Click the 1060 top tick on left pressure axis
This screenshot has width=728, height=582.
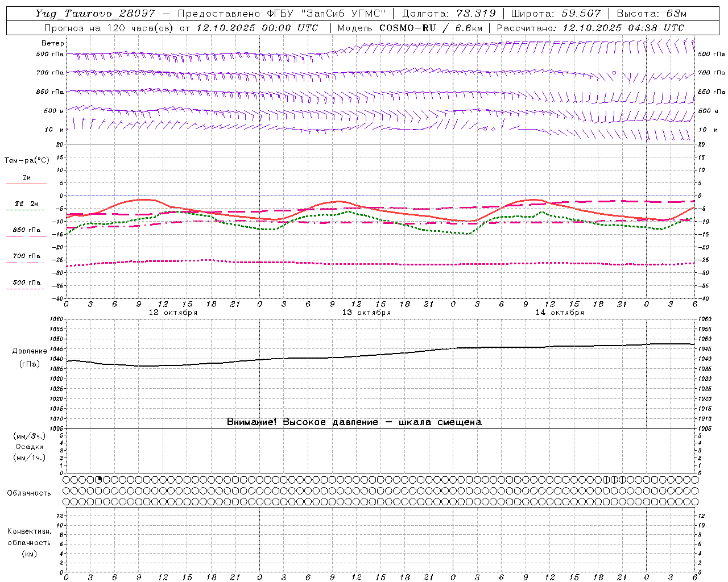57,319
